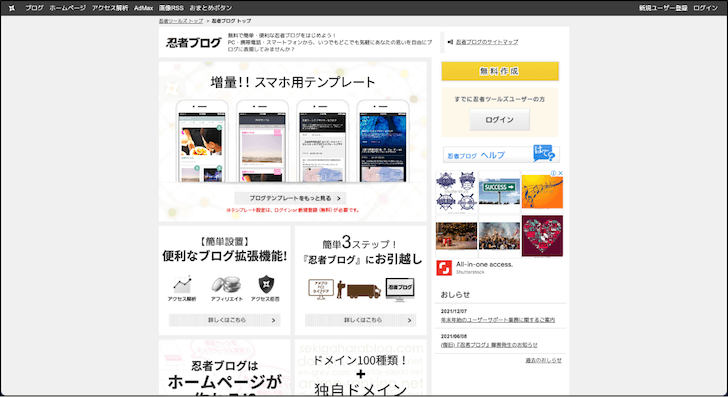Click ブログテンプレートをもっと見る button

[291, 198]
